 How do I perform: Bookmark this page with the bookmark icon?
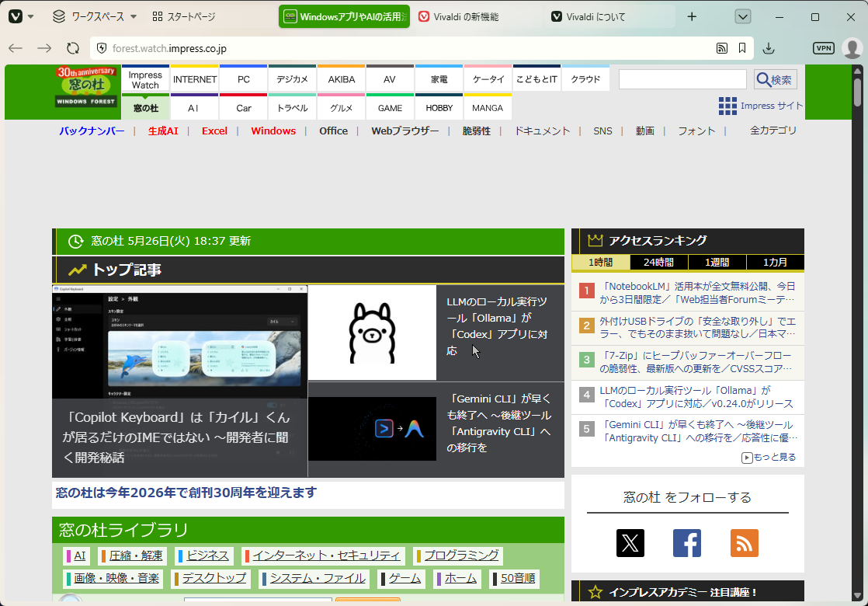tap(742, 48)
